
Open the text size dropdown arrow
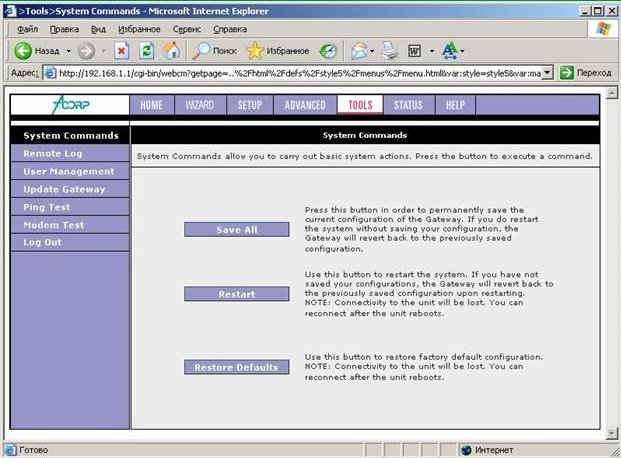coord(462,51)
